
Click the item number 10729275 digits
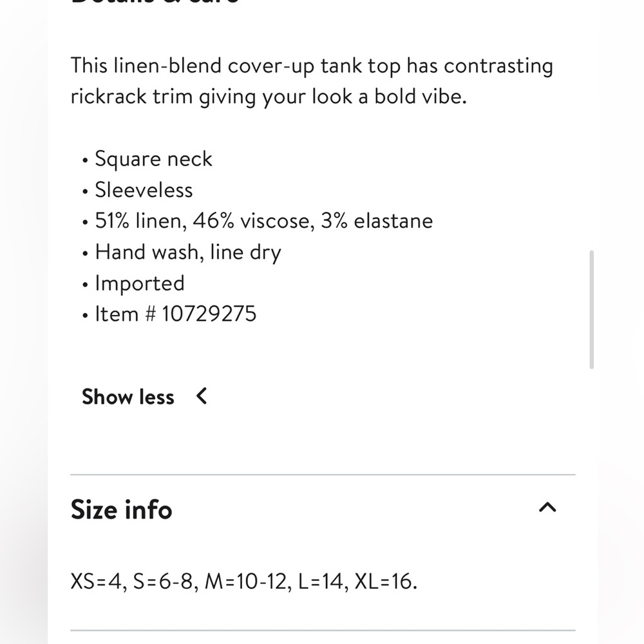tap(209, 314)
